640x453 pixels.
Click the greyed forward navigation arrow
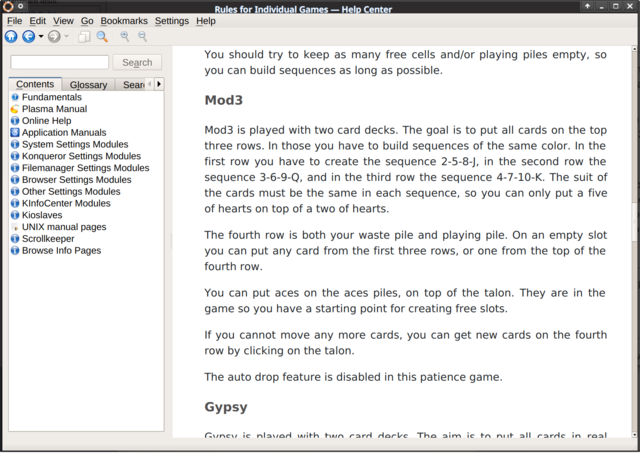point(54,37)
